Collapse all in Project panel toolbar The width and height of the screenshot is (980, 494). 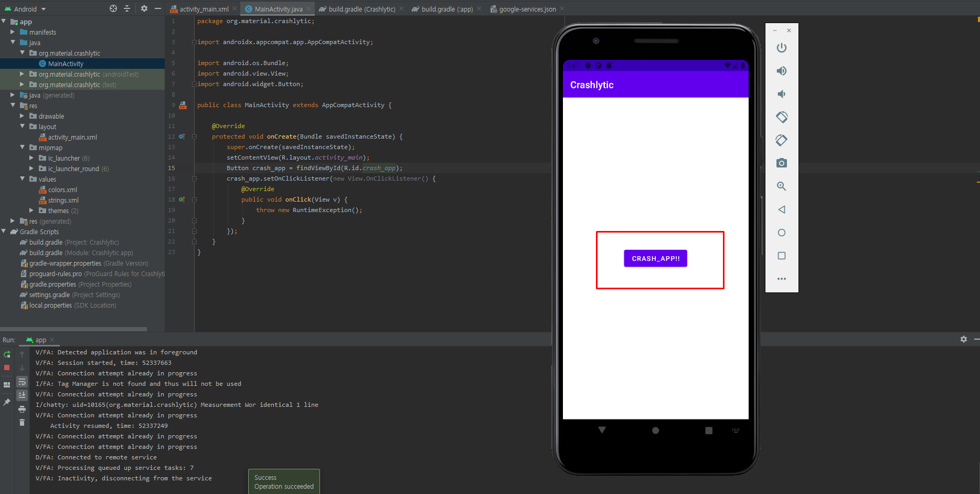(127, 8)
